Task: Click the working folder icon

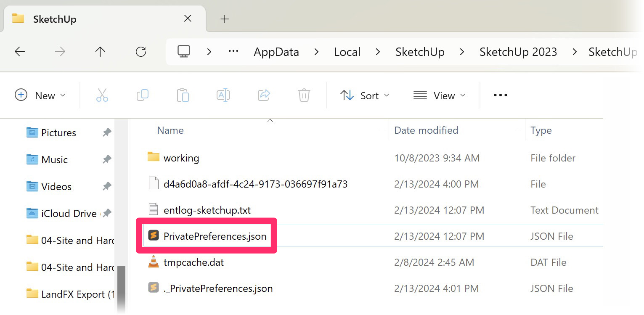Action: pos(154,157)
